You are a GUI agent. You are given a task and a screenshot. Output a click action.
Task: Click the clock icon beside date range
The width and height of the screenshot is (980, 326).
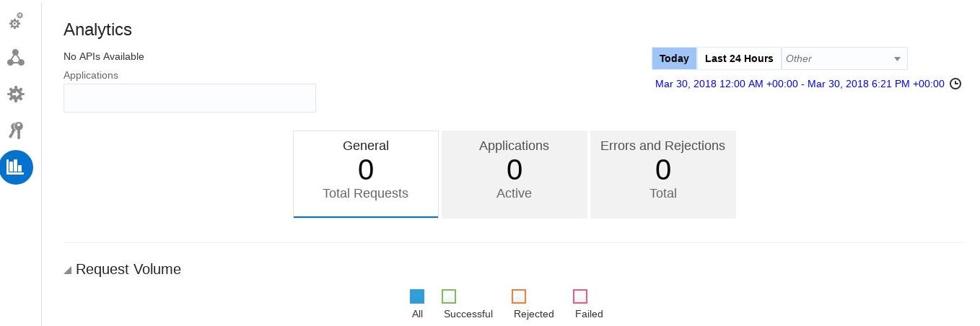(955, 84)
